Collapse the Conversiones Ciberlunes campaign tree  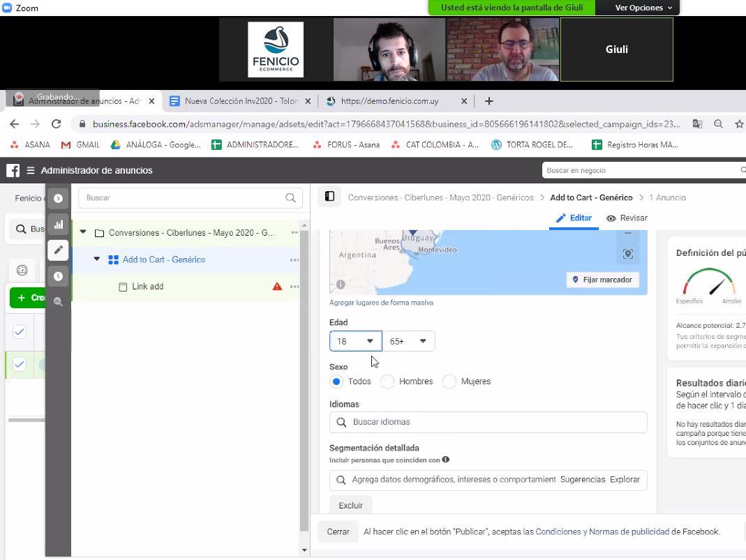click(83, 232)
